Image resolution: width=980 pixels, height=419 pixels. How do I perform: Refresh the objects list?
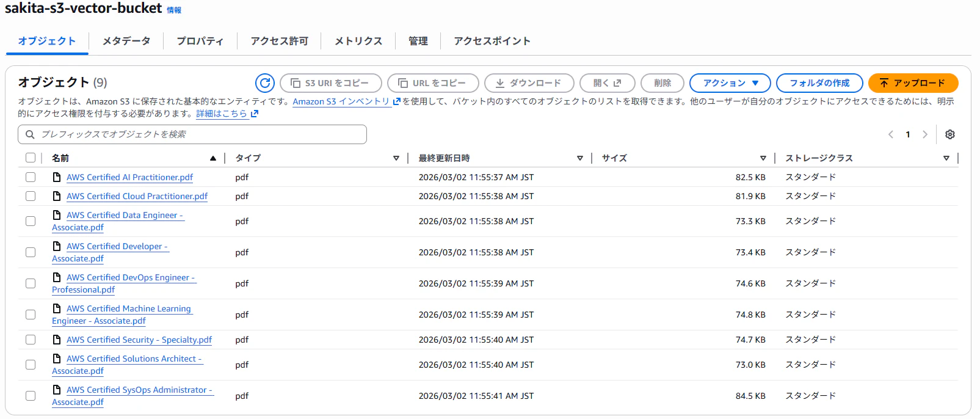click(x=264, y=83)
